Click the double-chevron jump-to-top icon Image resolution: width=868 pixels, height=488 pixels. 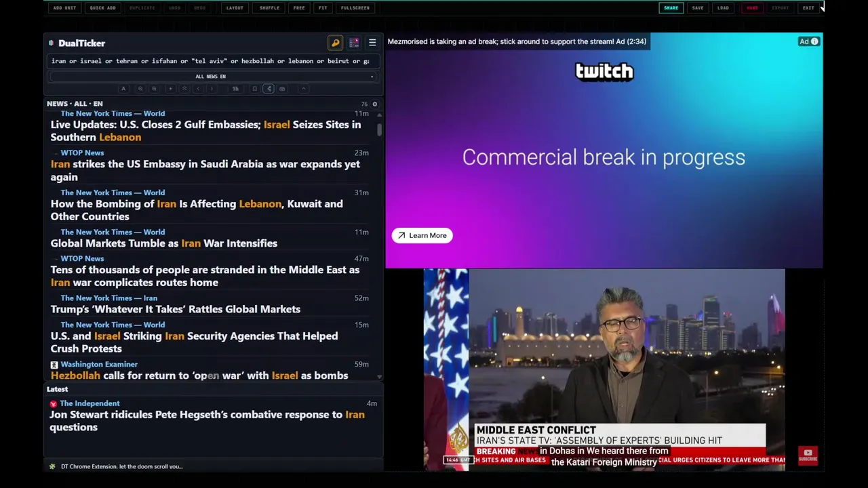(x=184, y=89)
